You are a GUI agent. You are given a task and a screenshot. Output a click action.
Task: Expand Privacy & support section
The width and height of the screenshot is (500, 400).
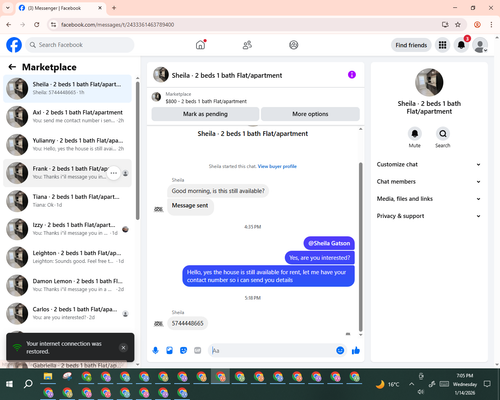point(429,216)
